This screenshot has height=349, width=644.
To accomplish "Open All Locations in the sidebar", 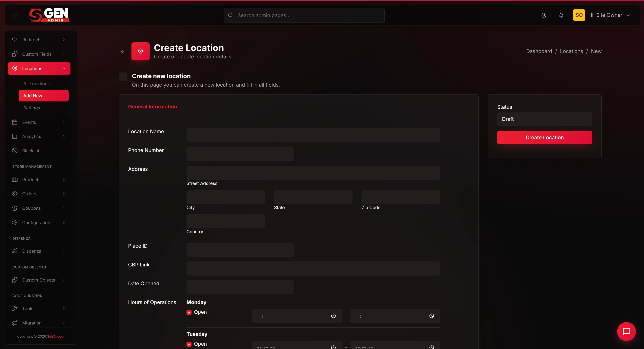I will [x=37, y=84].
